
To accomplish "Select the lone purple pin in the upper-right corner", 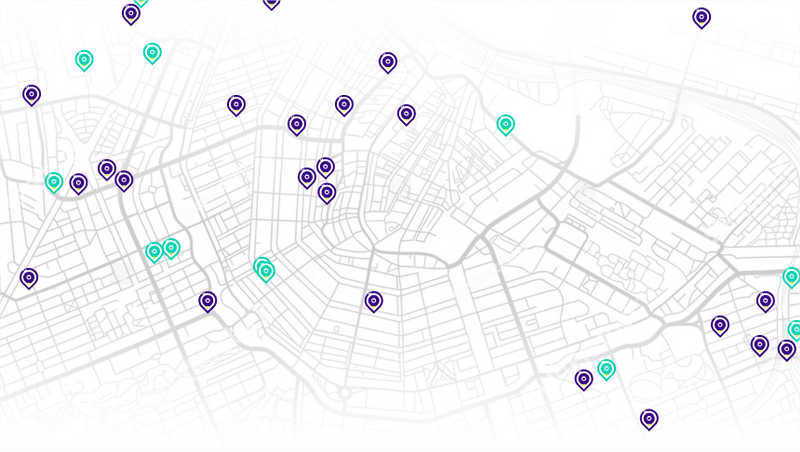I will pyautogui.click(x=702, y=18).
